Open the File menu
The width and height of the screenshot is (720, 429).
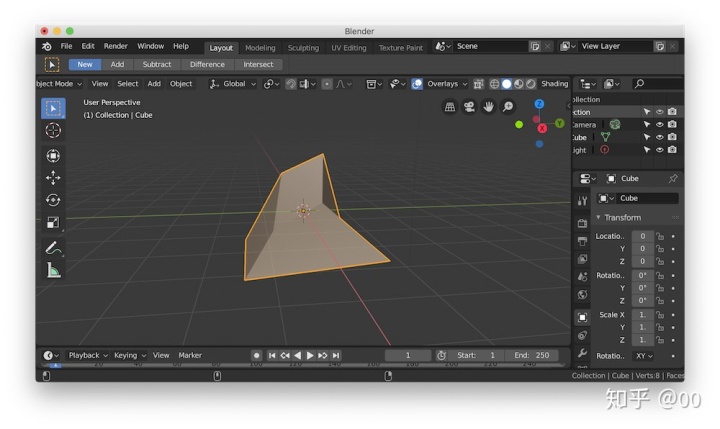pyautogui.click(x=66, y=46)
